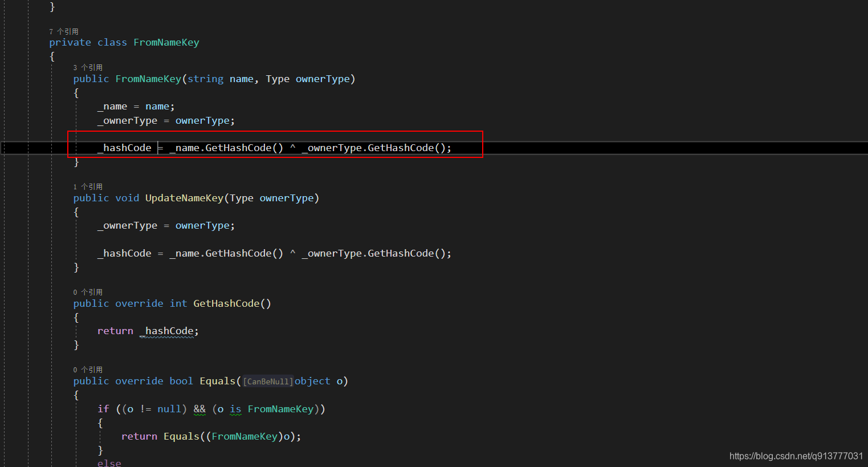Click the constructor name FromNameKey after "public"
The height and width of the screenshot is (467, 868).
148,79
